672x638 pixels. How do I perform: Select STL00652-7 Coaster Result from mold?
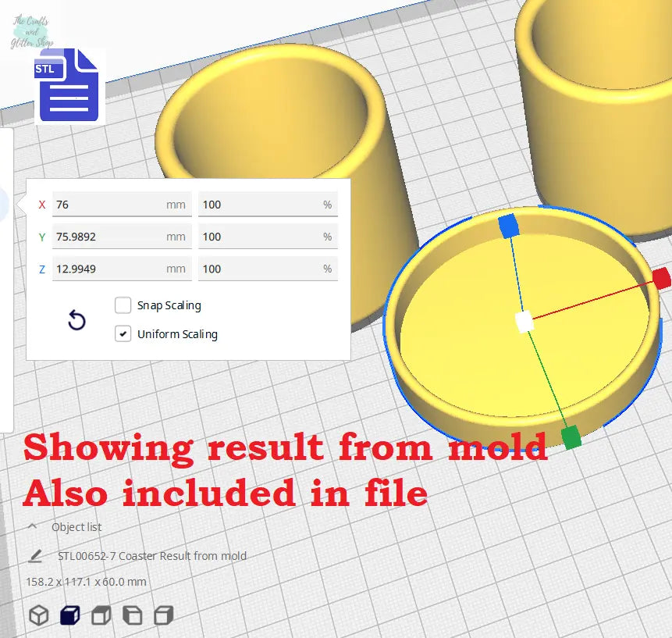coord(152,556)
